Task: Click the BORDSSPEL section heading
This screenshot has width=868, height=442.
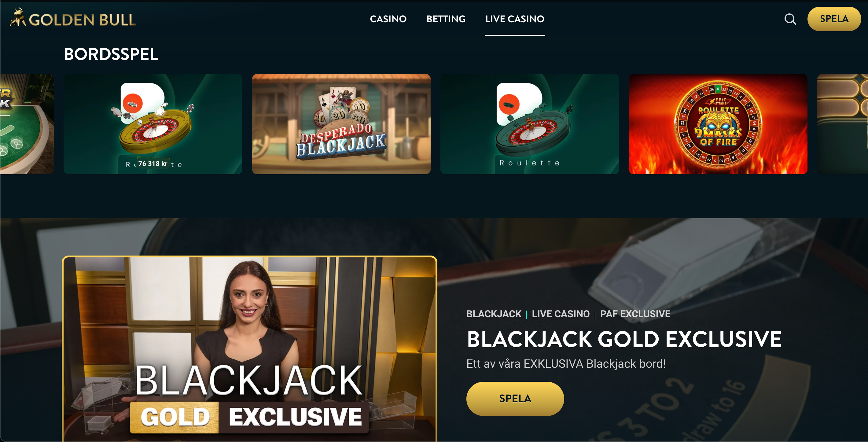Action: click(x=111, y=54)
